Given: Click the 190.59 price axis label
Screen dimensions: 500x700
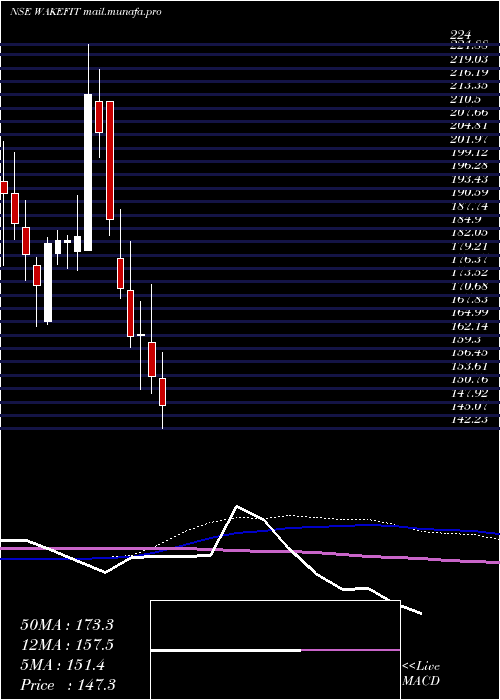Looking at the screenshot, I should click(469, 193).
